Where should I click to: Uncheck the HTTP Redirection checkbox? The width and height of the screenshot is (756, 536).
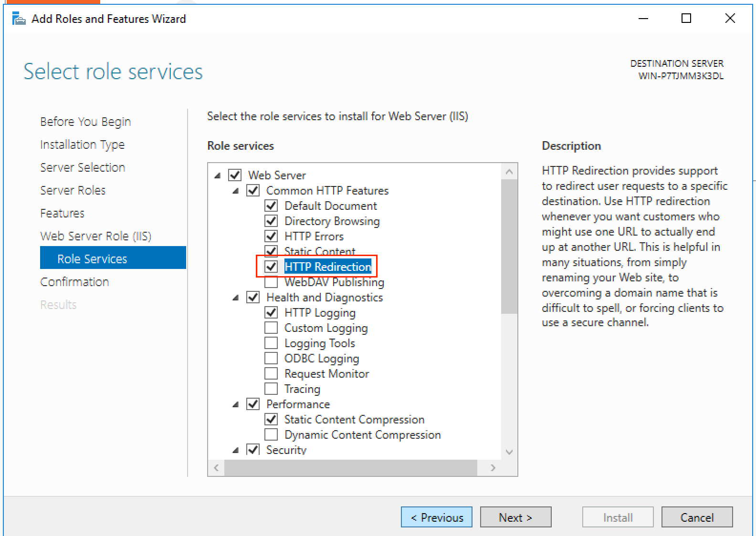click(x=271, y=267)
